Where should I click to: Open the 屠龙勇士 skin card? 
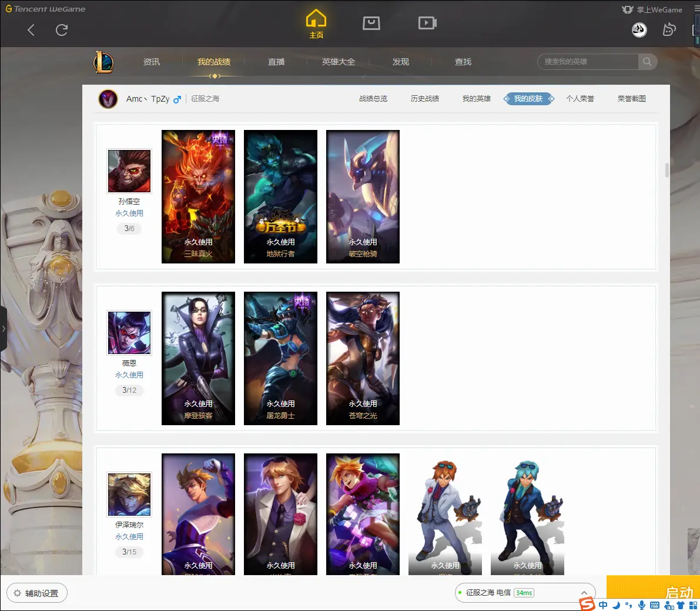280,358
